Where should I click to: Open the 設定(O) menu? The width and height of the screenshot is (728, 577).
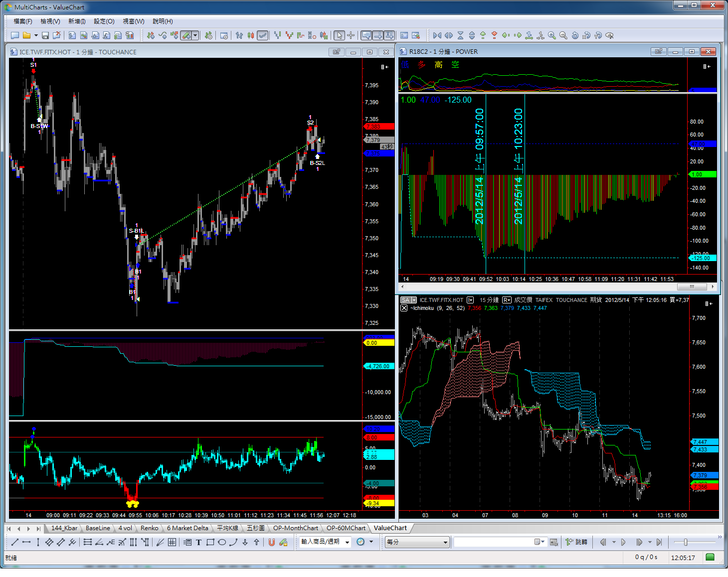click(104, 21)
